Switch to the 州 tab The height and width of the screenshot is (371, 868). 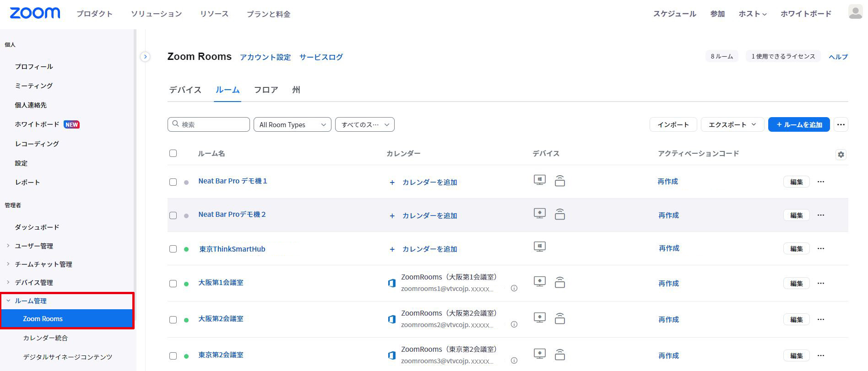(296, 90)
